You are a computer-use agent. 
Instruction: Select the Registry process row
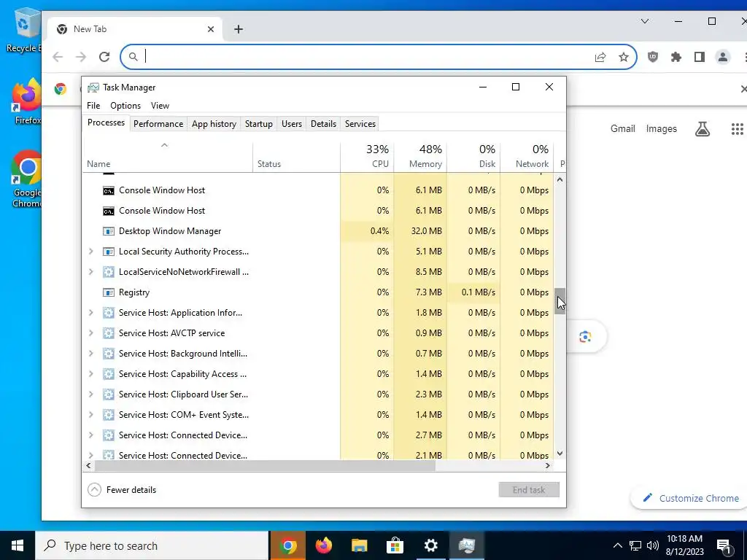(x=318, y=292)
